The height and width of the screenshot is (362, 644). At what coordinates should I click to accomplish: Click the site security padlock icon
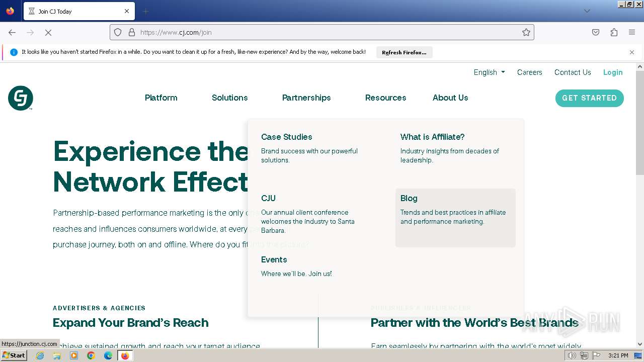tap(132, 32)
